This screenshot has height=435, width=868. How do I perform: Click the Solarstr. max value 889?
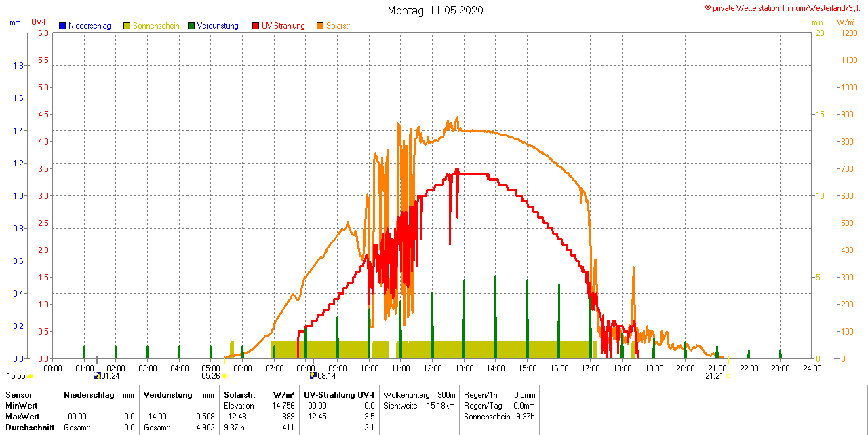tap(289, 416)
